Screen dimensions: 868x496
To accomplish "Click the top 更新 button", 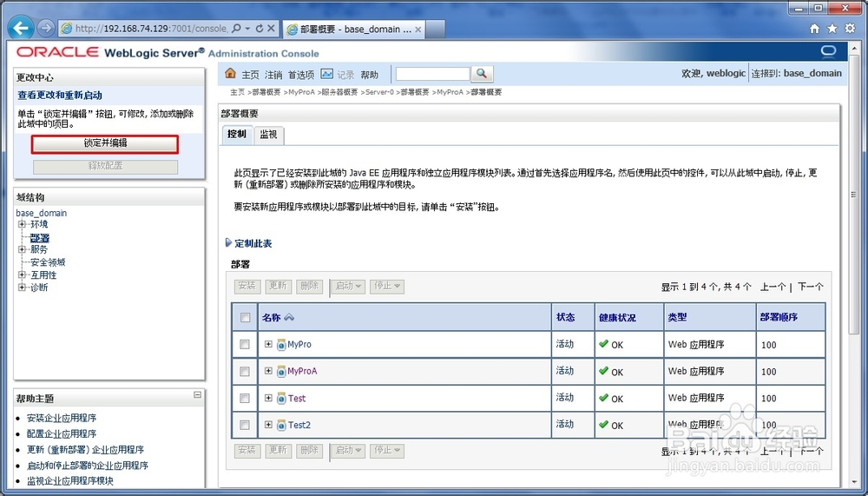I will tap(278, 286).
